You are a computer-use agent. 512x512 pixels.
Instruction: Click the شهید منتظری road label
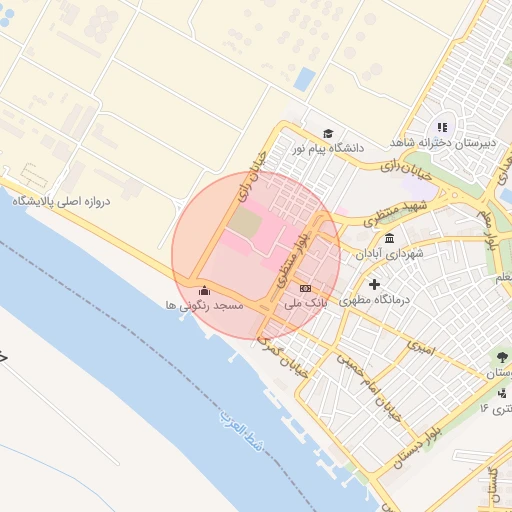pos(395,213)
